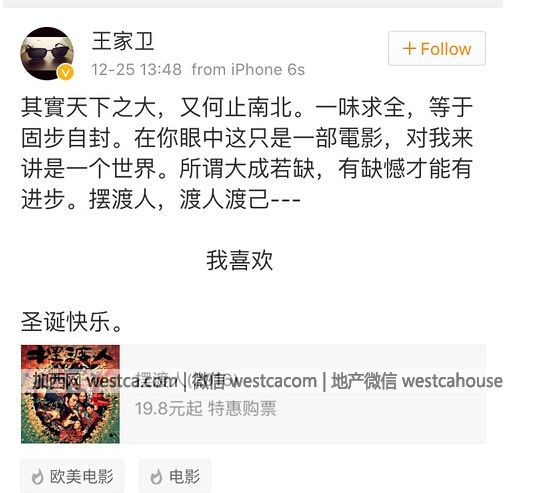
Task: Click the post timestamp 12-25 13:48
Action: [136, 69]
